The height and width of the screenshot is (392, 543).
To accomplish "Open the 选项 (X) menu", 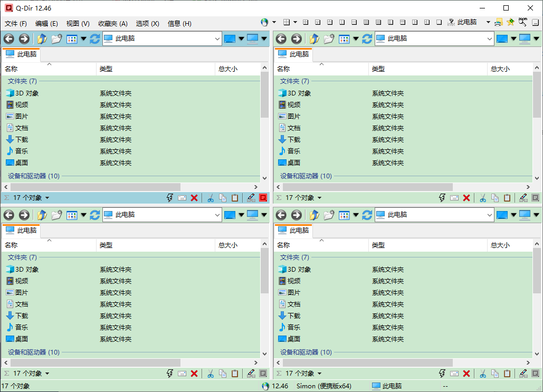I will [x=147, y=23].
